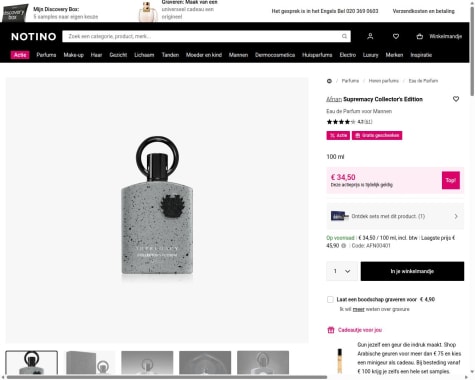
Task: Click In je winkelmandje button
Action: (x=412, y=271)
